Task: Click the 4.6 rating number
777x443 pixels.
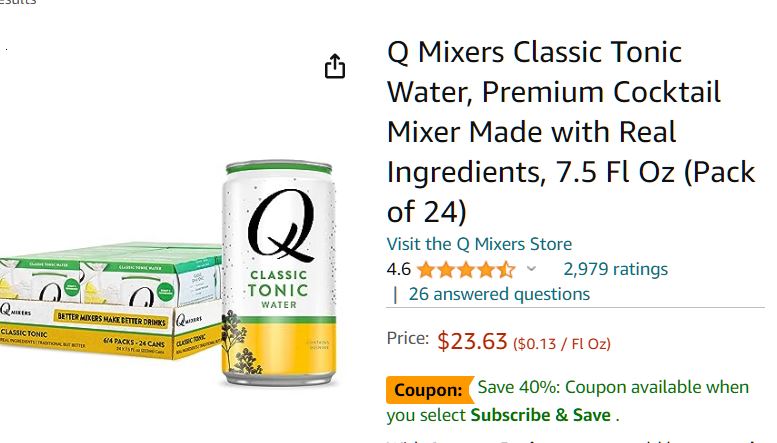Action: click(399, 269)
